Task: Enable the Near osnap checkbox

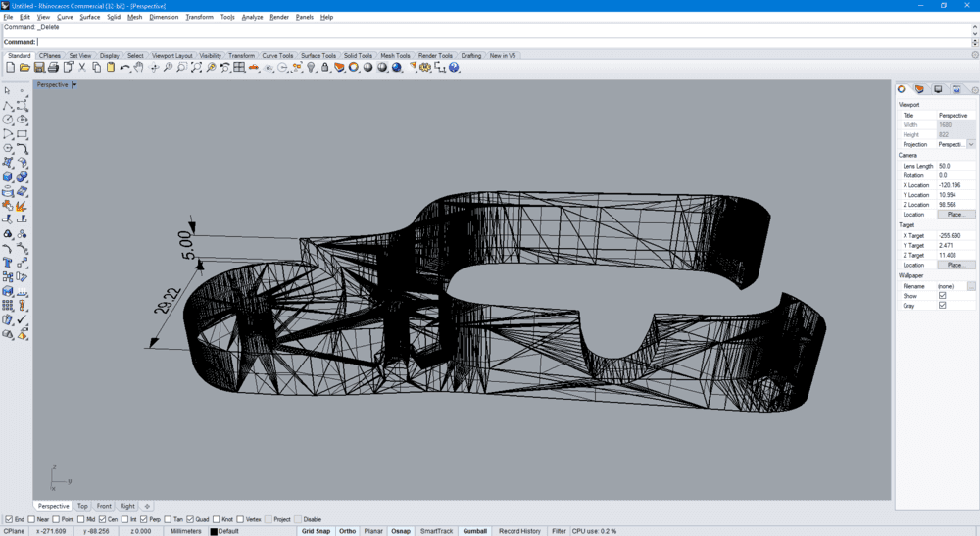Action: [31, 519]
